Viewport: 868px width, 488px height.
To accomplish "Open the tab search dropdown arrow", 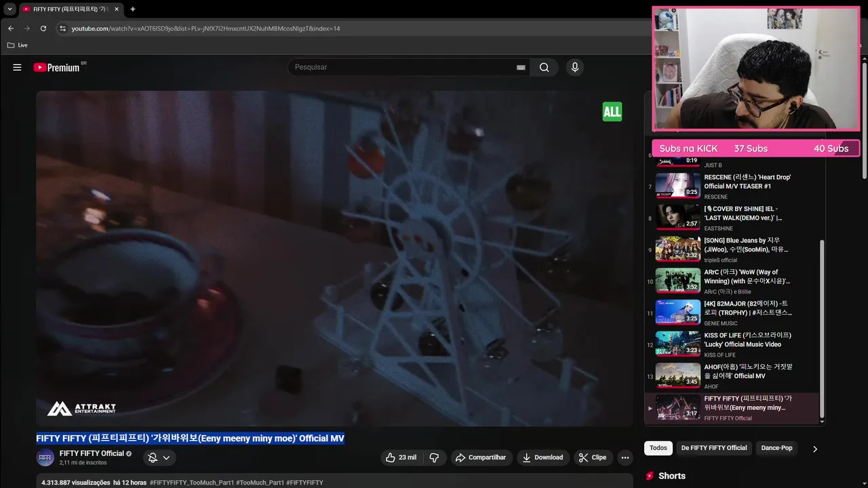I will point(9,9).
